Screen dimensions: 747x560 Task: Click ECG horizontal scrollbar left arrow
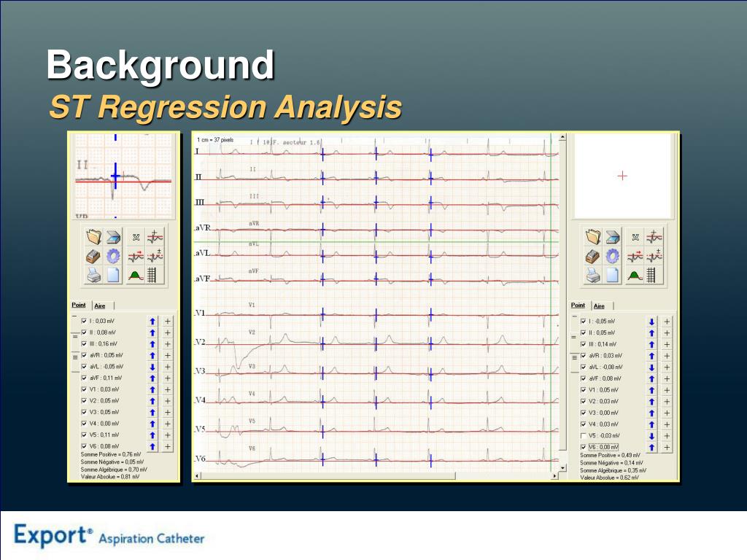click(x=198, y=475)
